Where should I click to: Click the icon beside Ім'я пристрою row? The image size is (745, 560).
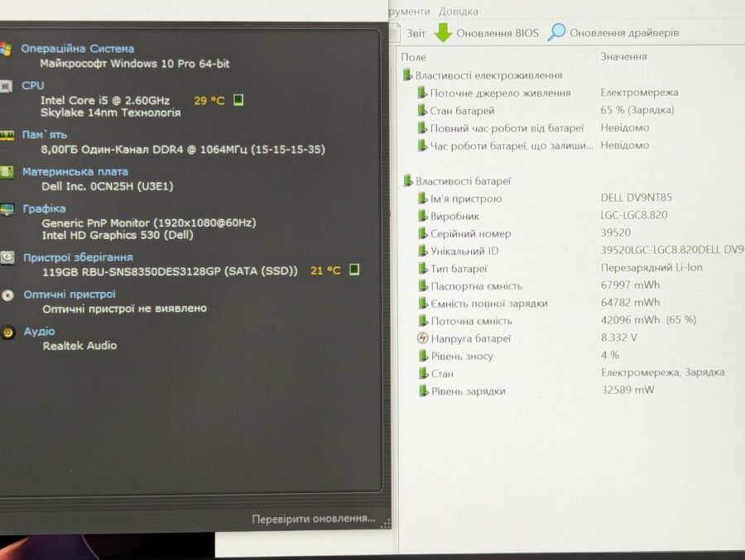[x=422, y=198]
